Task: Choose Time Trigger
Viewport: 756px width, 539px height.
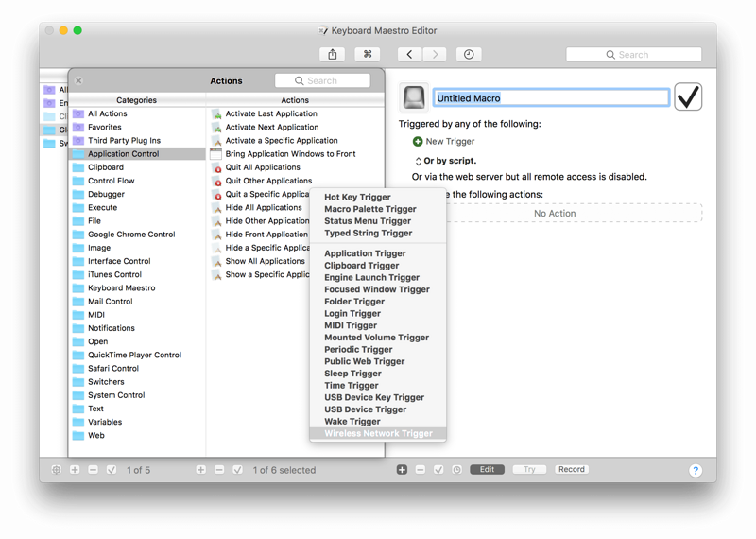Action: (378, 386)
